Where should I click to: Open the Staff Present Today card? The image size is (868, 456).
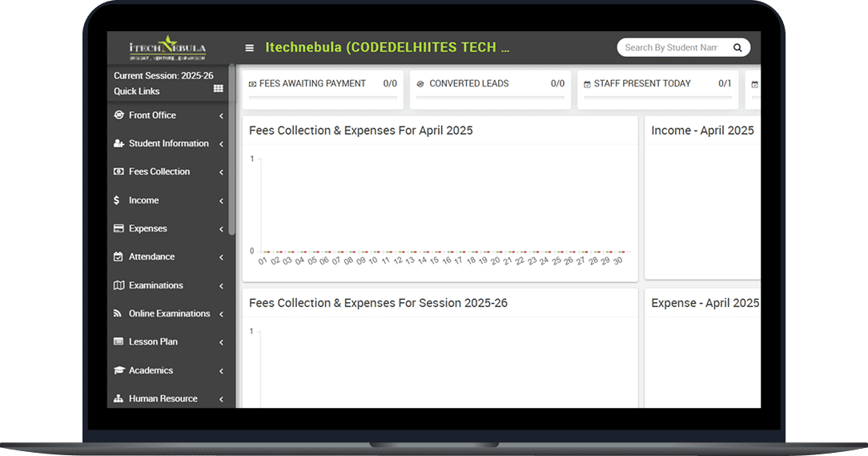tap(657, 89)
